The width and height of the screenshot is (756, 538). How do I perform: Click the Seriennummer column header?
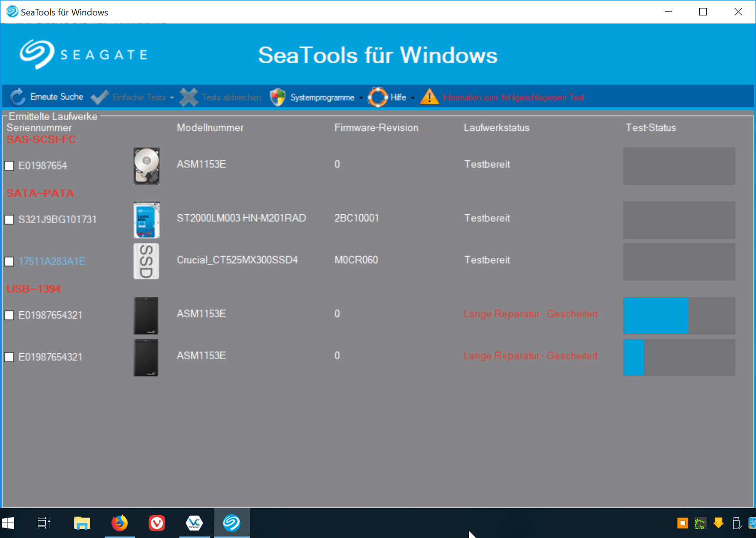[39, 128]
